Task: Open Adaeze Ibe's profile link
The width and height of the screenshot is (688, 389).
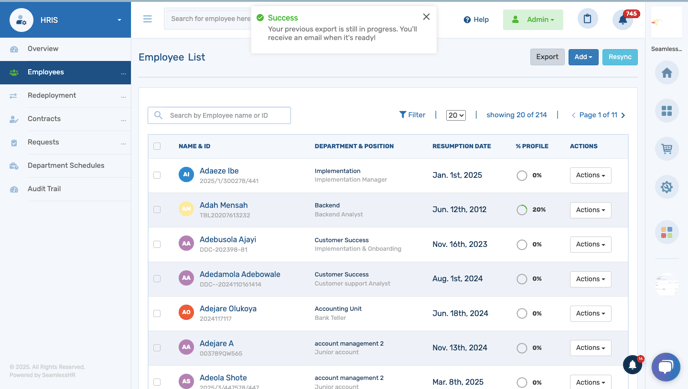Action: 219,171
